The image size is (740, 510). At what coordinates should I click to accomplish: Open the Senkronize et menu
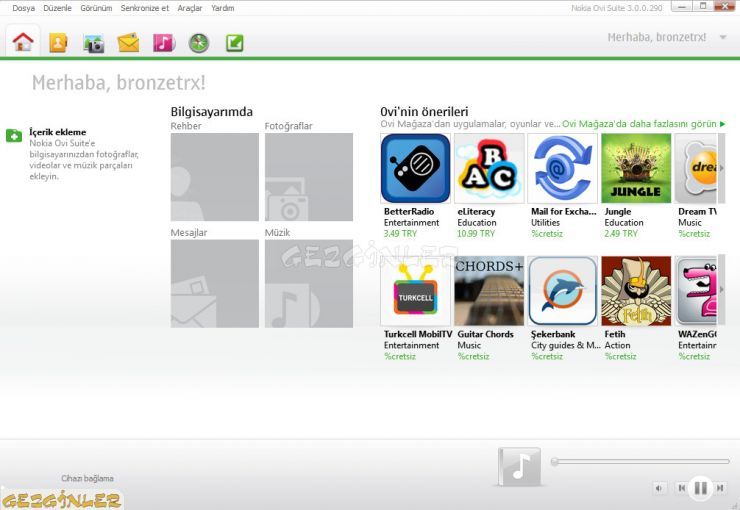pos(144,8)
